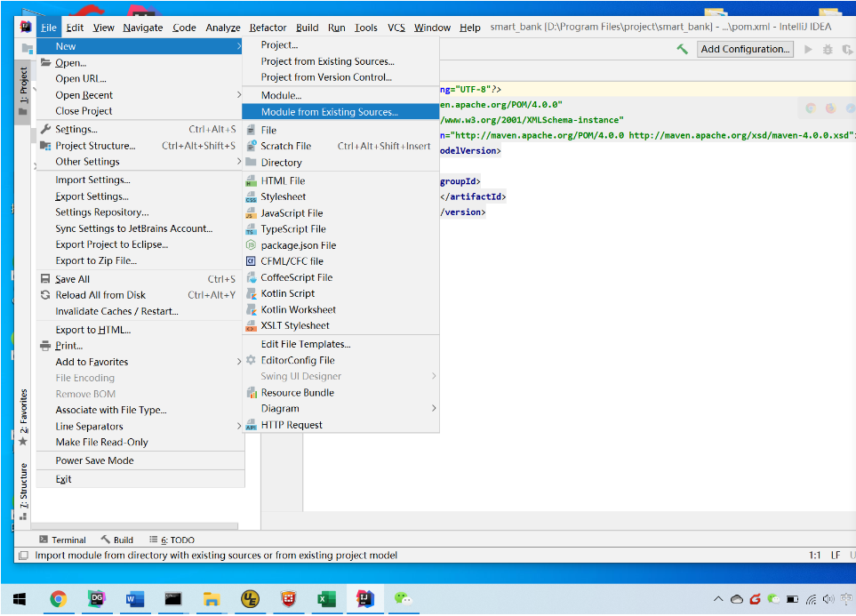Open WeChat from the taskbar
Screen dimensions: 856x616
(x=404, y=599)
